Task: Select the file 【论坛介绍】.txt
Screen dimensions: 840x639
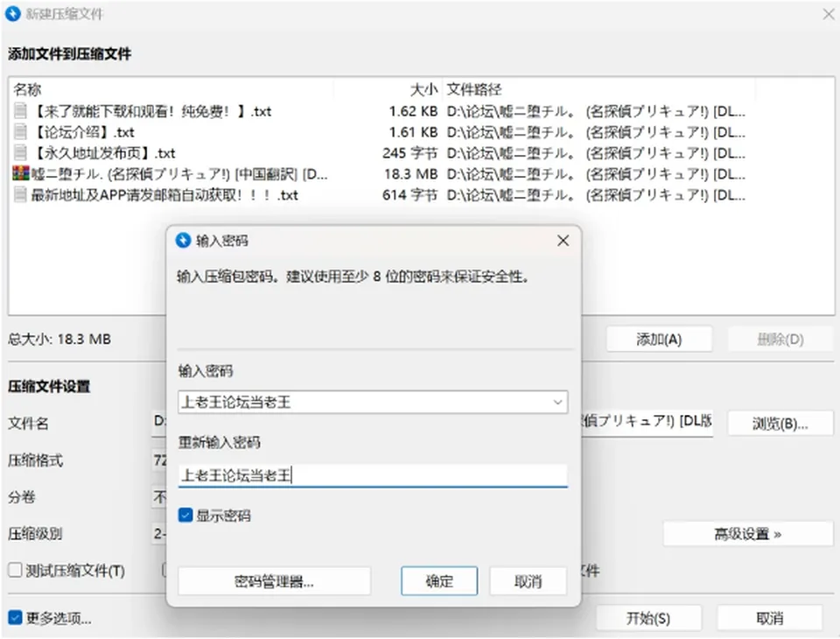Action: 83,132
